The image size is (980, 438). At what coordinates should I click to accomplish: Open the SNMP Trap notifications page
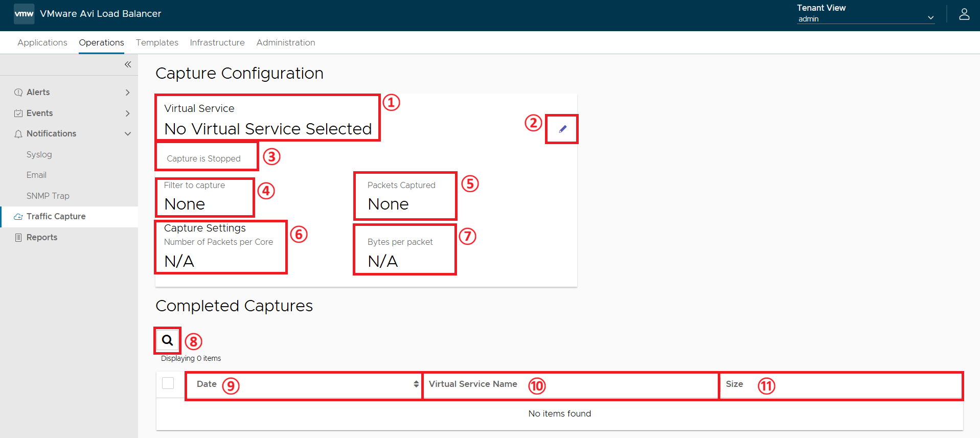(48, 196)
